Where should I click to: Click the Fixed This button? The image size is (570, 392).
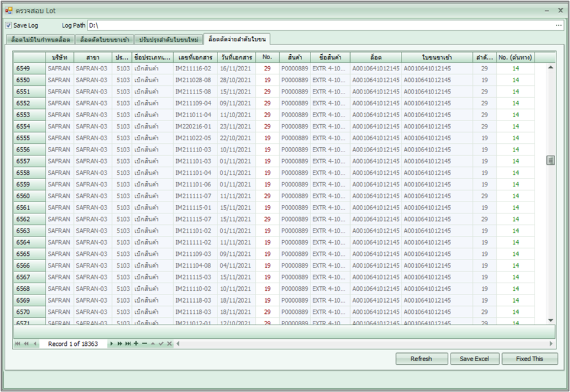pyautogui.click(x=530, y=359)
